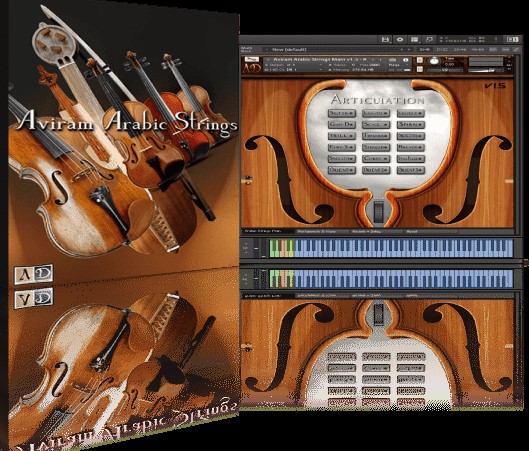Toggle the NI panel icon at top right
The image size is (529, 451).
[512, 39]
